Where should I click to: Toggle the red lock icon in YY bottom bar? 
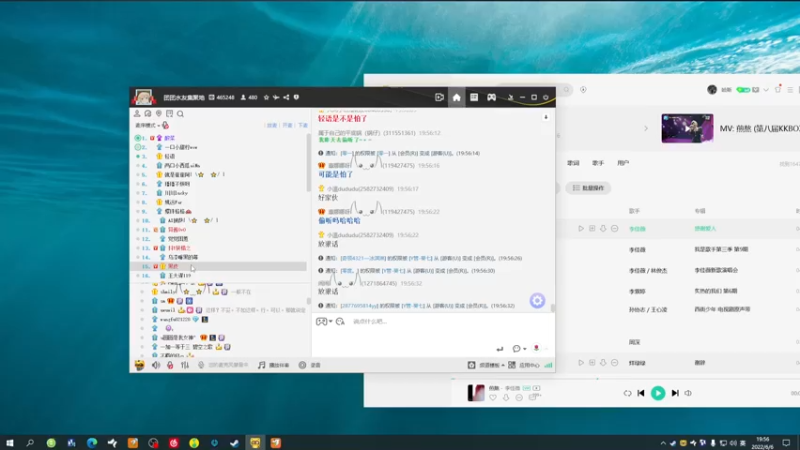170,365
